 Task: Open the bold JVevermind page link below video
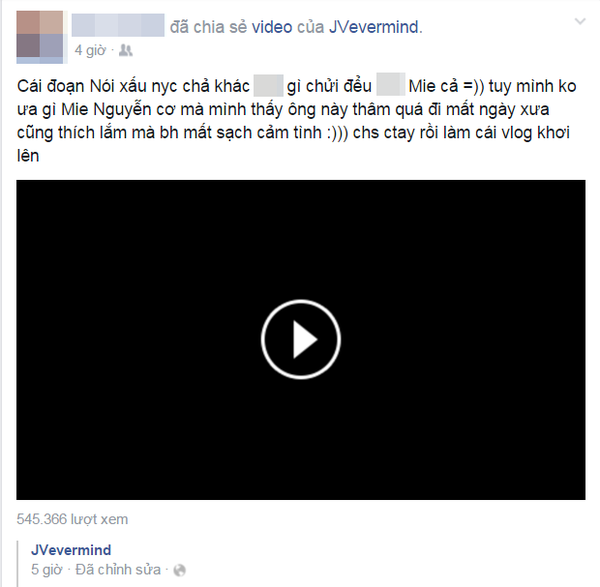click(71, 550)
